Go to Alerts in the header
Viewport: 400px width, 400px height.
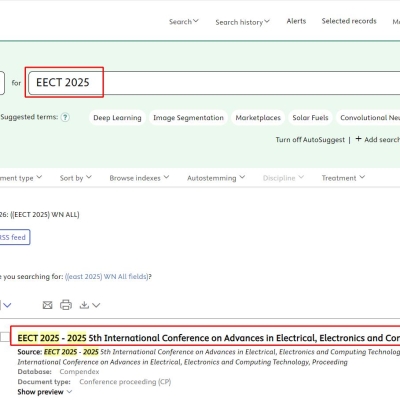click(296, 21)
